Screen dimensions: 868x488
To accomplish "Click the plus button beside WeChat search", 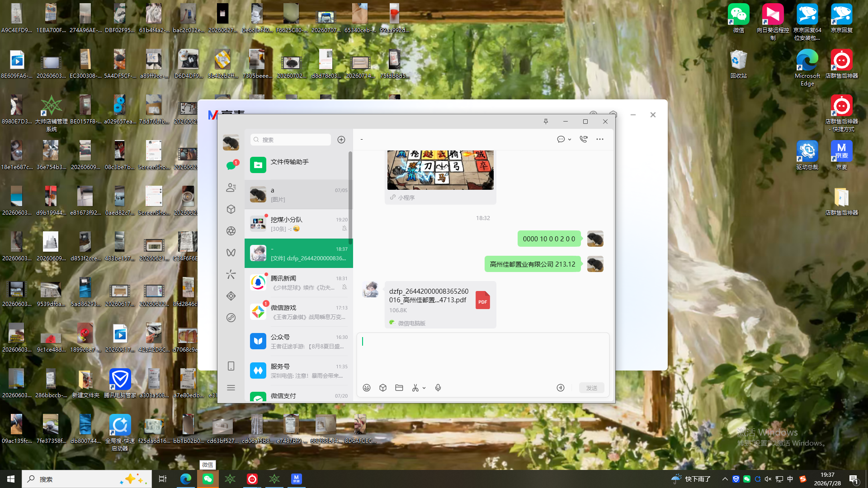I will pyautogui.click(x=341, y=140).
